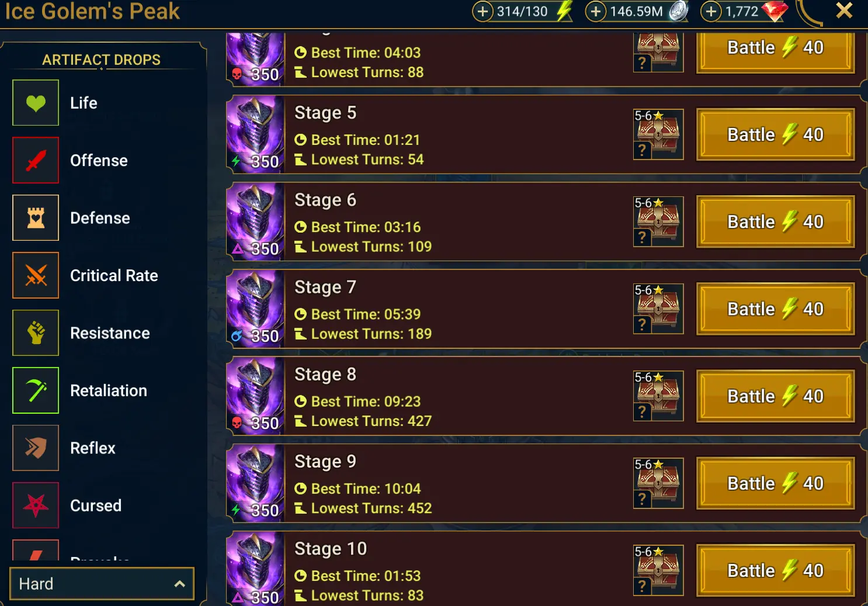
Task: Choose the Defense artifact castle icon
Action: click(36, 218)
